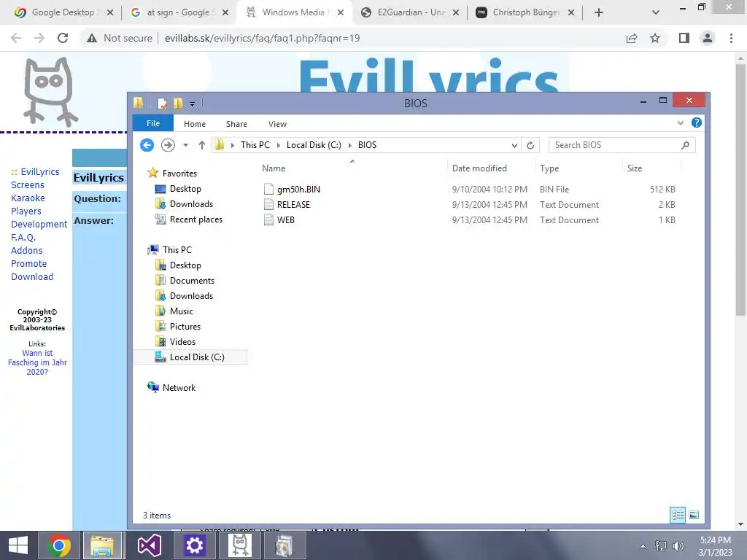Viewport: 747px width, 560px height.
Task: Click This PC in address breadcrumb
Action: [255, 145]
